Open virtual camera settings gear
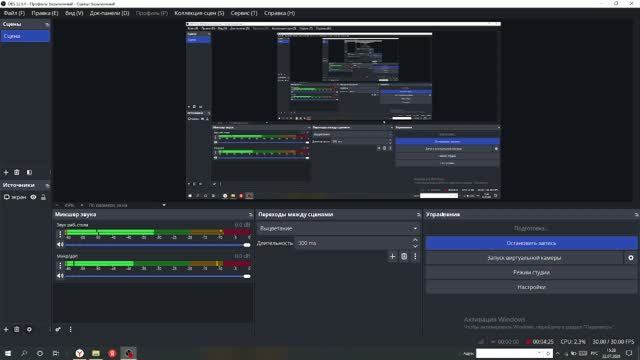Image resolution: width=640 pixels, height=360 pixels. coord(631,258)
